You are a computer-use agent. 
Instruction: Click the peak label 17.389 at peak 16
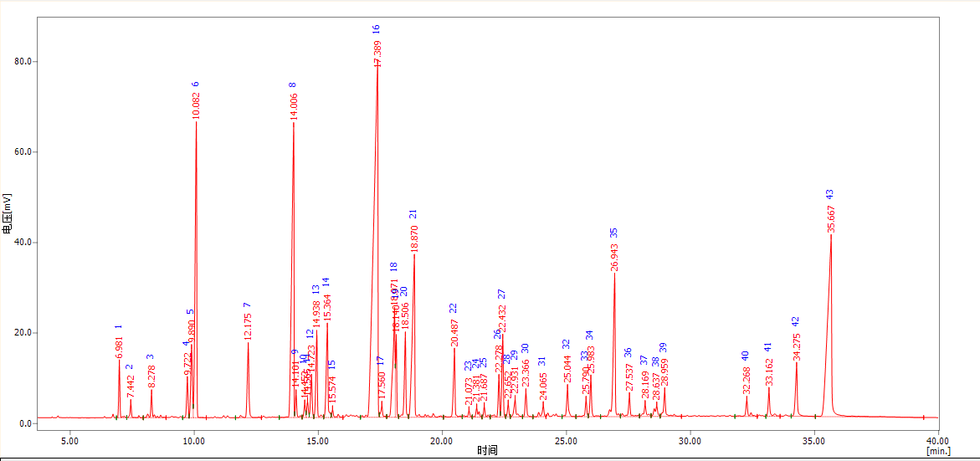click(x=377, y=54)
